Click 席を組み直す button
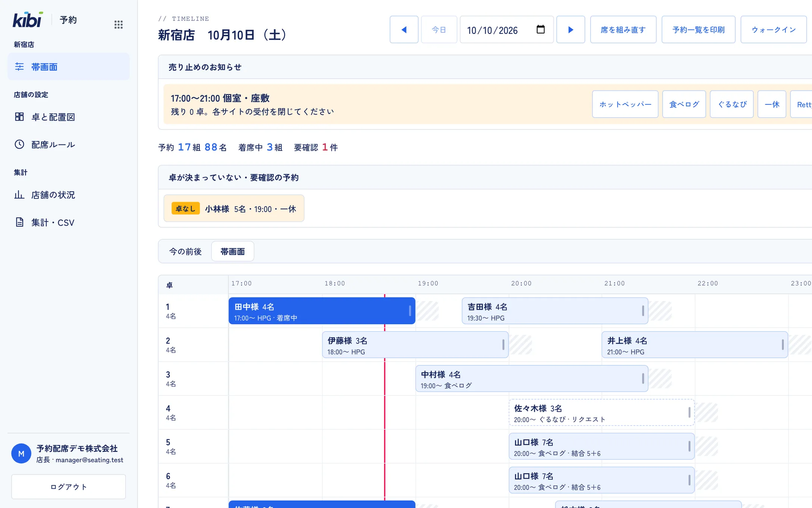 [x=623, y=29]
